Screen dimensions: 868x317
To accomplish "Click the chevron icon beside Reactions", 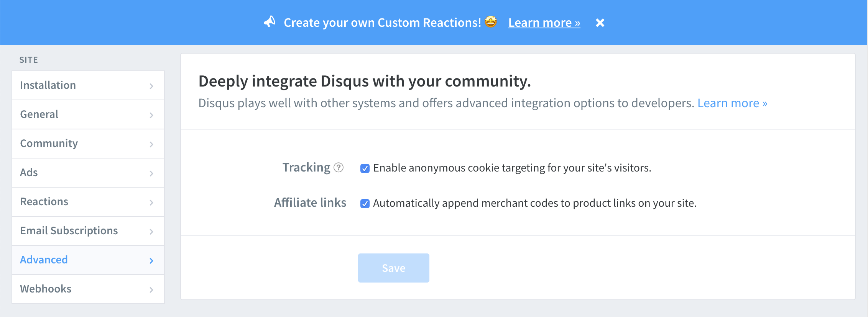I will click(151, 203).
